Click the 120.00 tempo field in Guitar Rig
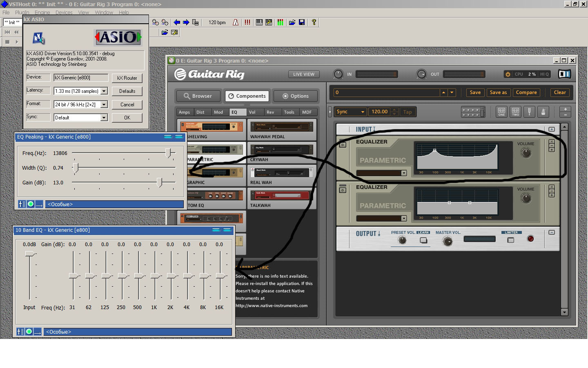 point(379,112)
